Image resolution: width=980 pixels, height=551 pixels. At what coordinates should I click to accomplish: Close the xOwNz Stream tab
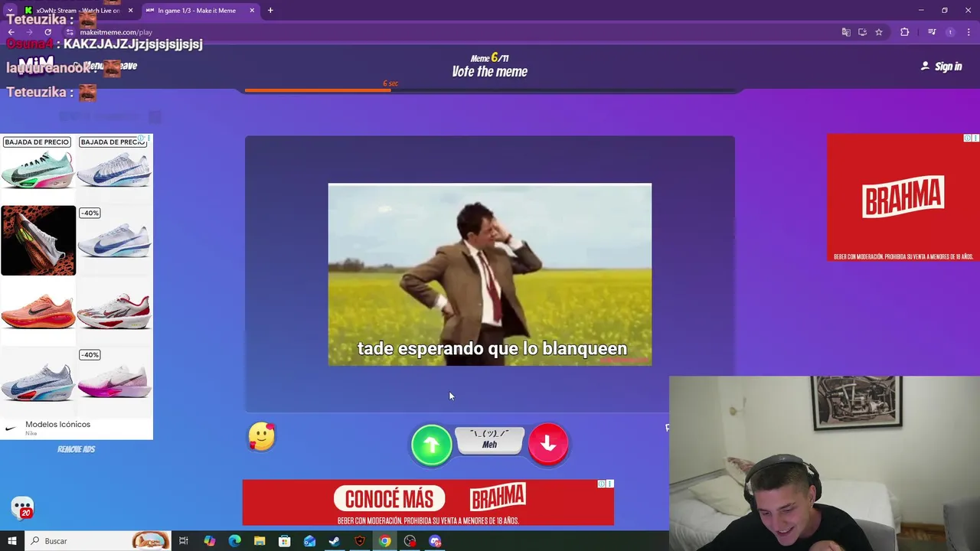(130, 11)
